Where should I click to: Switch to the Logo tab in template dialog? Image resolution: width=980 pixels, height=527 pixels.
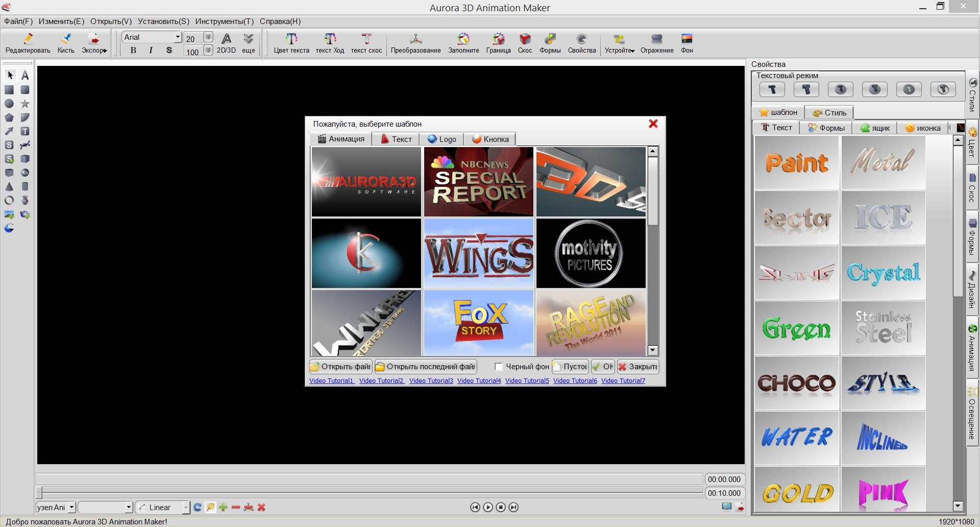tap(442, 139)
